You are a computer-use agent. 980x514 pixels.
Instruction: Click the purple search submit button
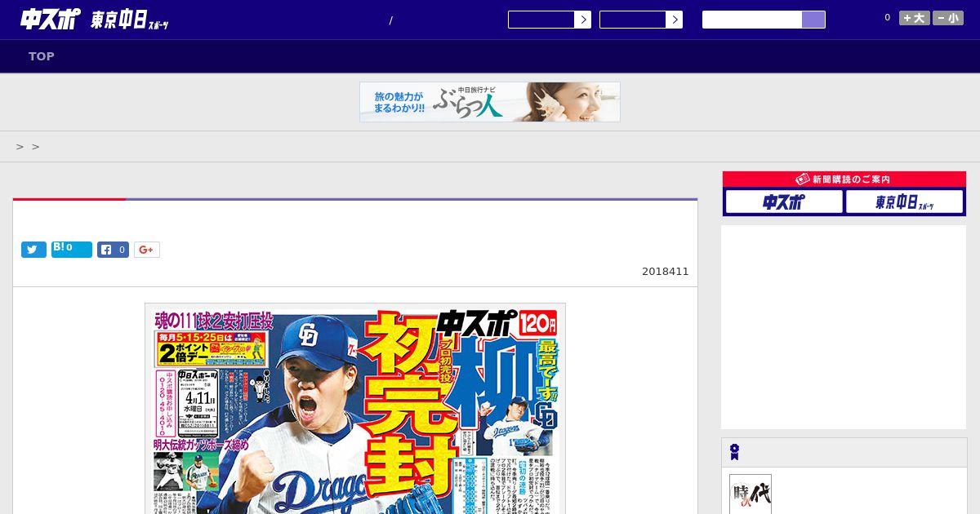click(x=813, y=20)
